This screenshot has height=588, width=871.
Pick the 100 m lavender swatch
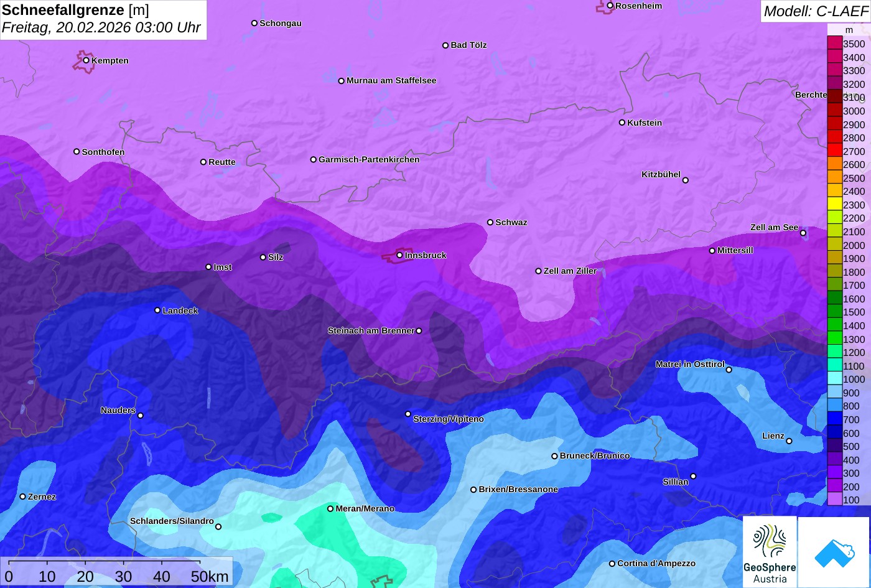(834, 500)
